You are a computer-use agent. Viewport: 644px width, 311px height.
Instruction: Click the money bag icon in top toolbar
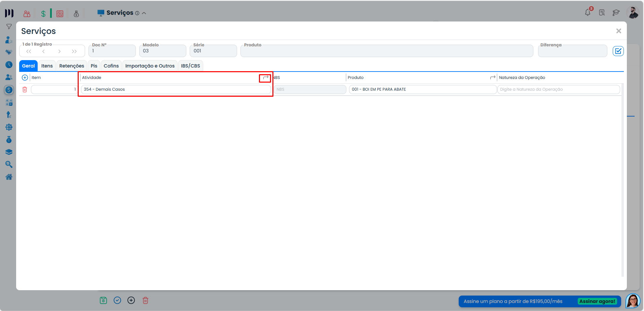coord(76,13)
